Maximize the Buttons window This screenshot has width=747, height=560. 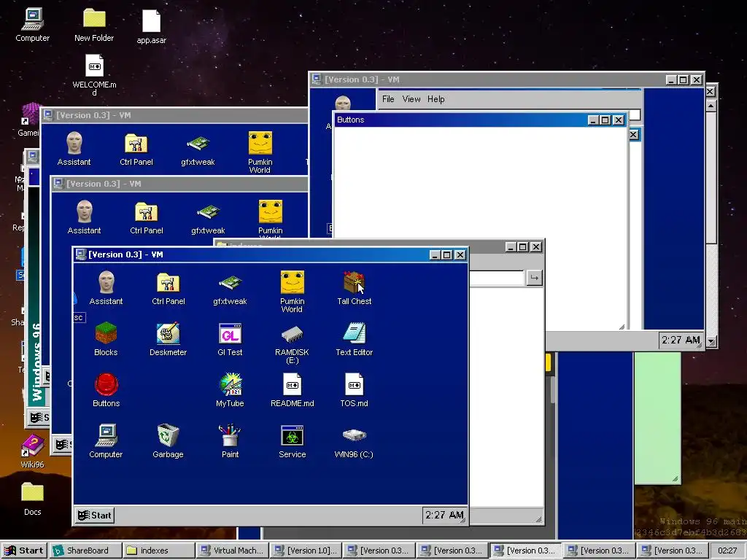point(605,120)
